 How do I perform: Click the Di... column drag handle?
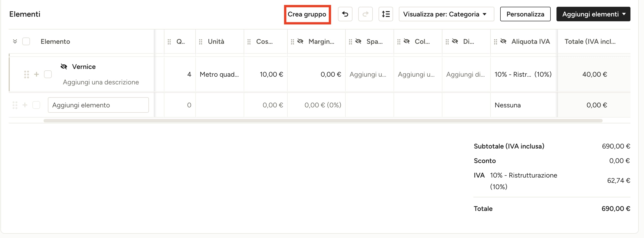(447, 42)
